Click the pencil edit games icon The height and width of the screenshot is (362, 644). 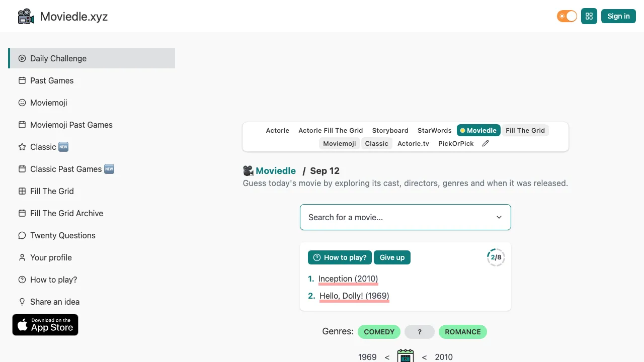[486, 143]
